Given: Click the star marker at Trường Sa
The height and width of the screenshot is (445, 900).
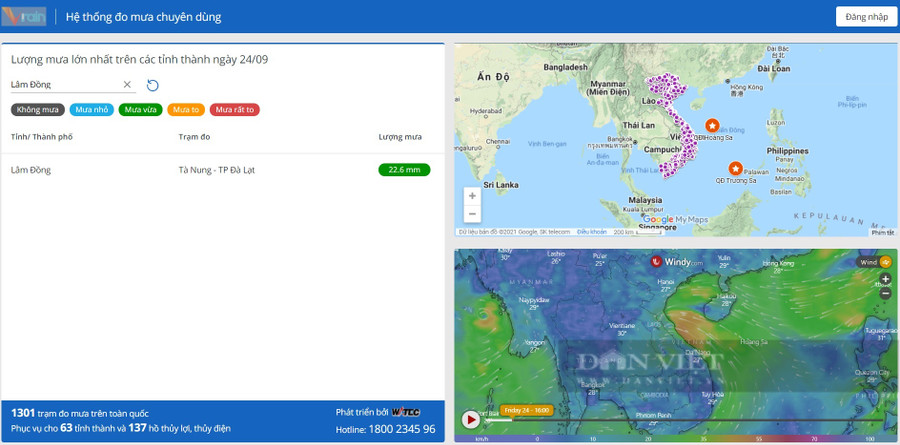Looking at the screenshot, I should [x=736, y=168].
